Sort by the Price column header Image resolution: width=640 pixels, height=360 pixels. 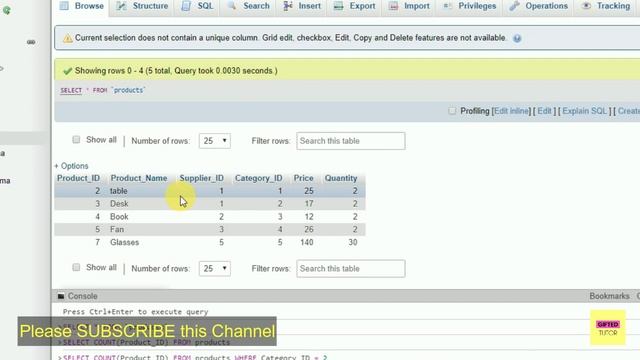(x=303, y=178)
